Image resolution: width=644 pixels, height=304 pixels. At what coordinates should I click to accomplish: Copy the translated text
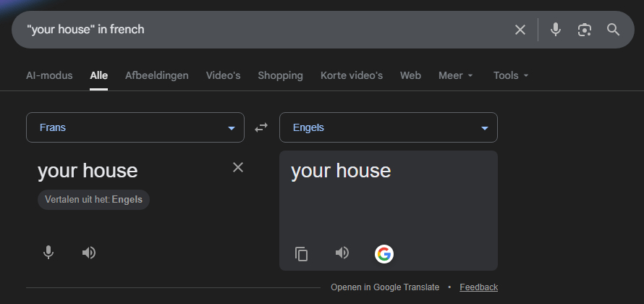pyautogui.click(x=302, y=253)
